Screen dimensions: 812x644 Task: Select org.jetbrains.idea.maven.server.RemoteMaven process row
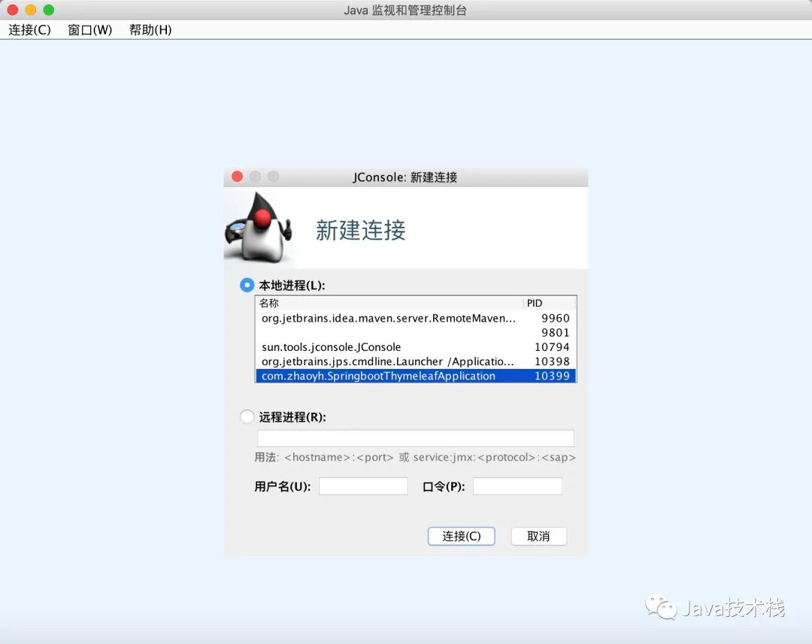[x=416, y=318]
